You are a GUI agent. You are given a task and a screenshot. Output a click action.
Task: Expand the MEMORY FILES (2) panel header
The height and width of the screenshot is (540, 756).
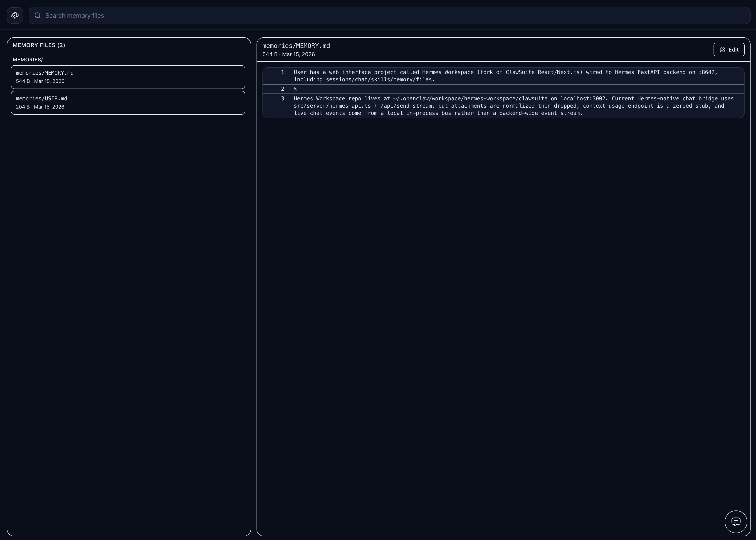(x=39, y=45)
